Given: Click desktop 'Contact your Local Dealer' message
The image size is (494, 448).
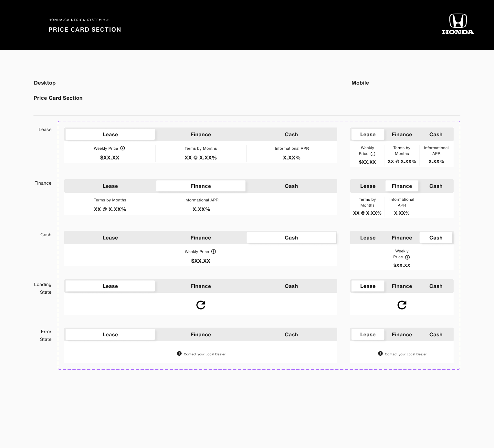Looking at the screenshot, I should (x=205, y=354).
